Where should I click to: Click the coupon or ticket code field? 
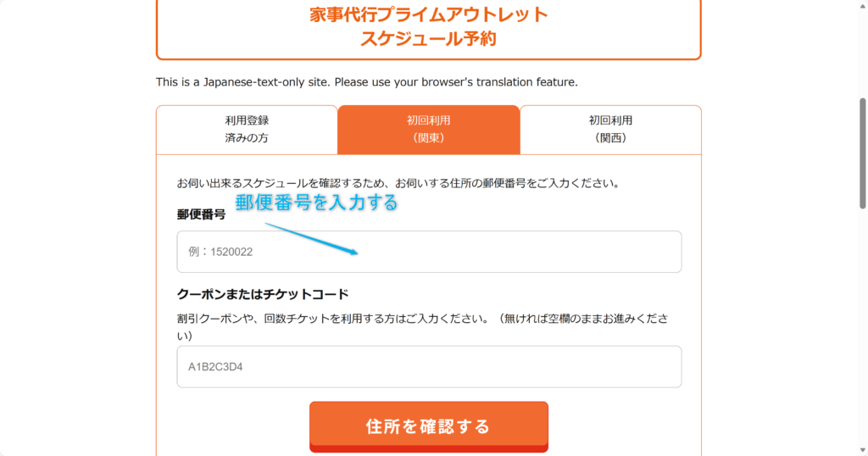(x=429, y=367)
